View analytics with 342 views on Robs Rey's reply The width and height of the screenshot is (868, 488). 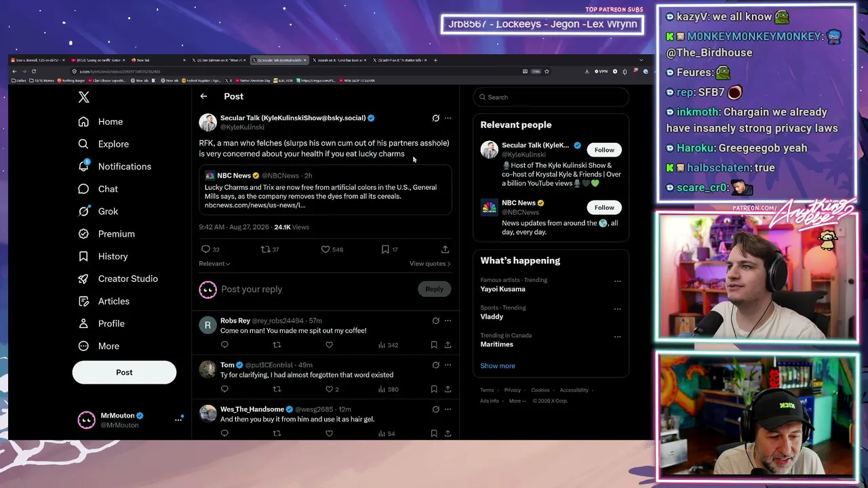[389, 345]
